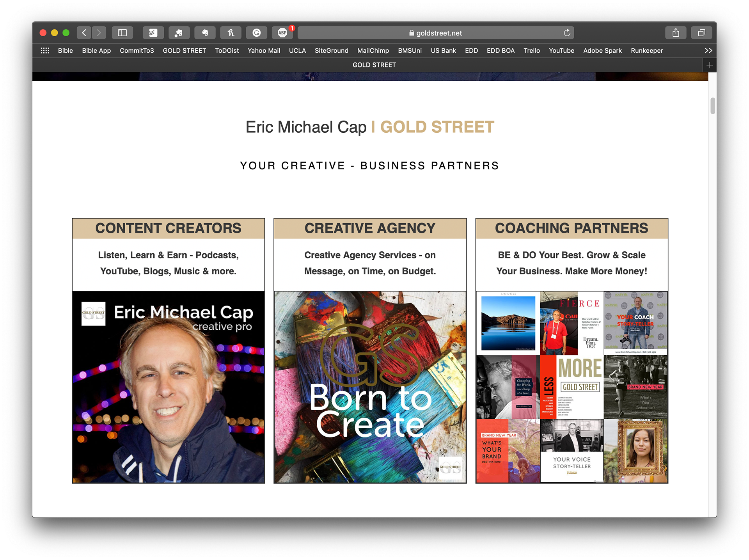Add a new tab with plus button
Viewport: 749px width, 560px height.
[710, 65]
